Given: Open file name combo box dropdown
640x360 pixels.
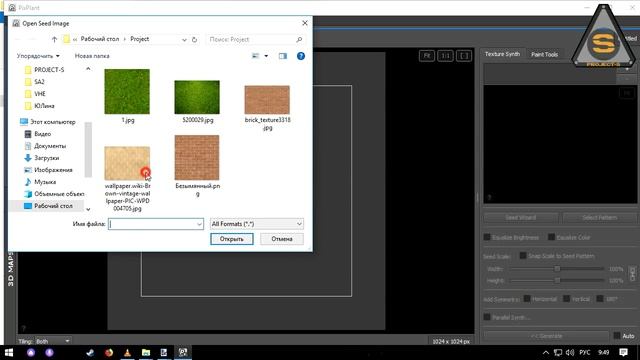Looking at the screenshot, I should 199,224.
